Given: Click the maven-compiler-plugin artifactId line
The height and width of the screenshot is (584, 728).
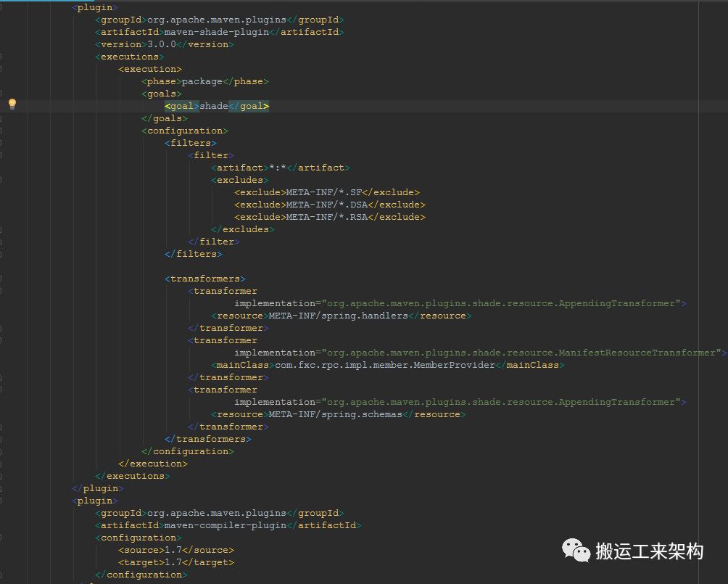Looking at the screenshot, I should point(228,525).
